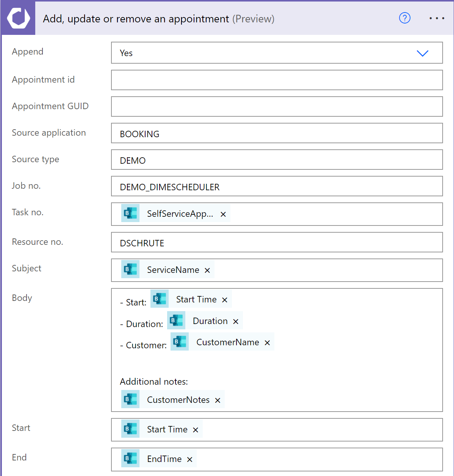This screenshot has width=454, height=476.
Task: Open the three-dot more options menu
Action: (437, 18)
